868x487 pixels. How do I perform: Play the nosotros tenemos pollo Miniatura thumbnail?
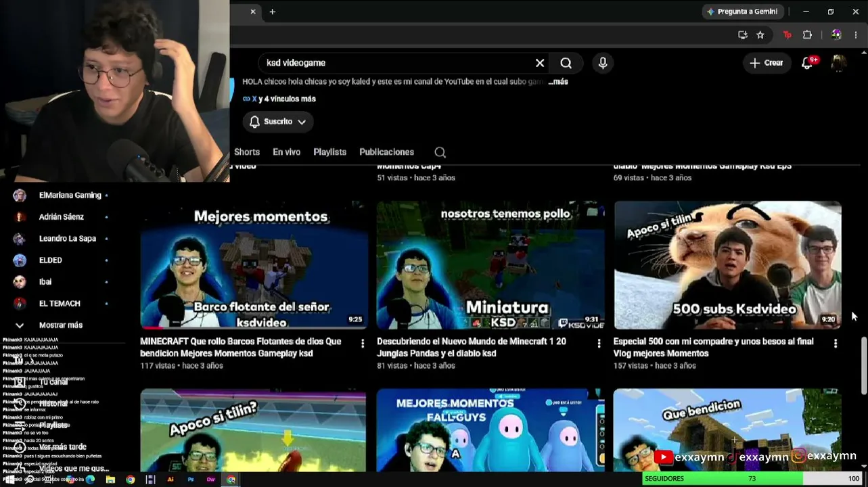pos(490,265)
